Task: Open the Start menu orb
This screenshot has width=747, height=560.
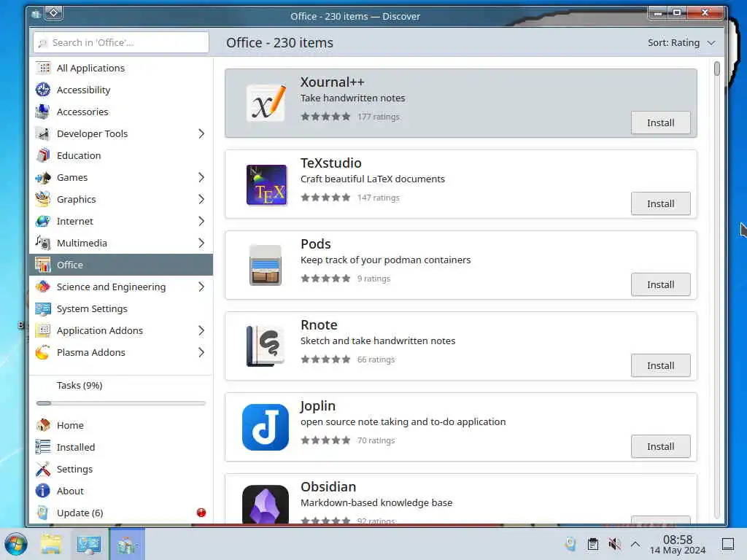Action: click(16, 545)
